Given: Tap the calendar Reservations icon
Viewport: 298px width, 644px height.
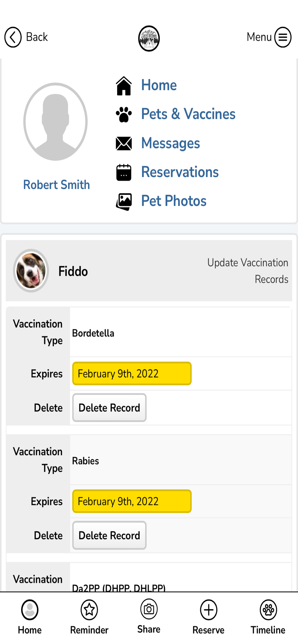Looking at the screenshot, I should [124, 172].
